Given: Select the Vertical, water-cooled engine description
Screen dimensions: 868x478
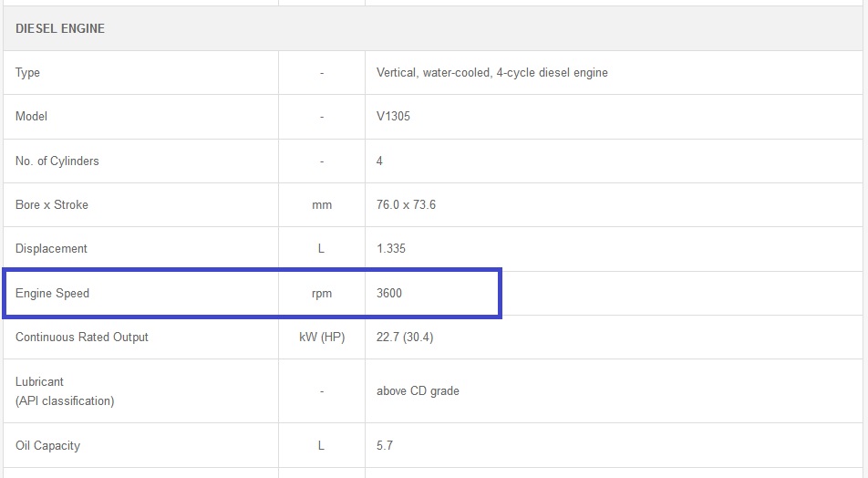Looking at the screenshot, I should click(491, 72).
